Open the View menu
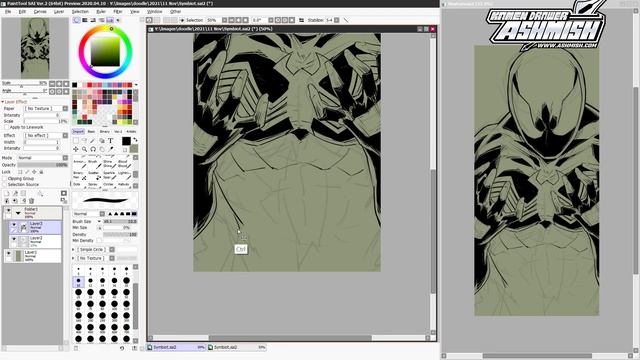The height and width of the screenshot is (360, 640). pyautogui.click(x=135, y=12)
